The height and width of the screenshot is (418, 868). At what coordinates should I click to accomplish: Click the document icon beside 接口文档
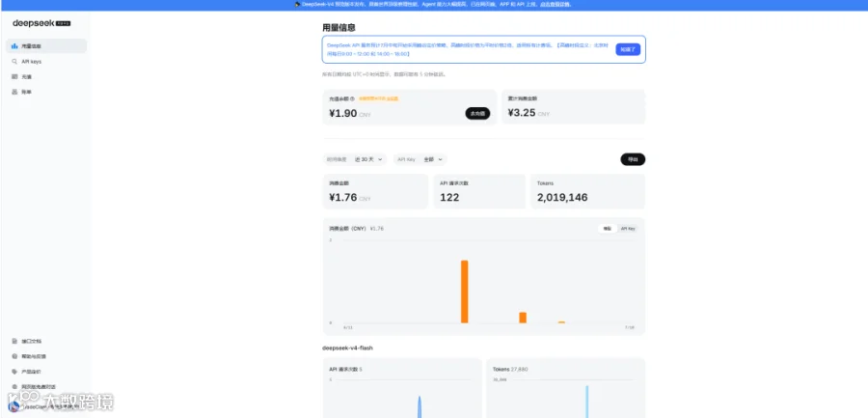(14, 342)
